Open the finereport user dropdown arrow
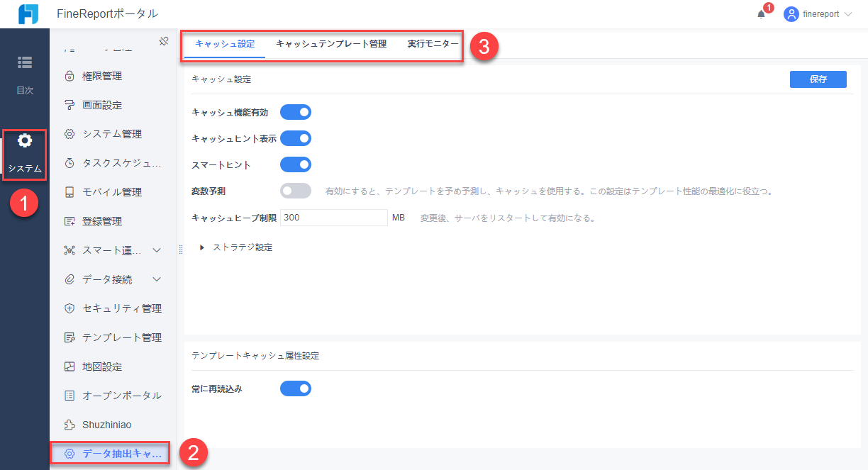The height and width of the screenshot is (470, 868). click(848, 14)
